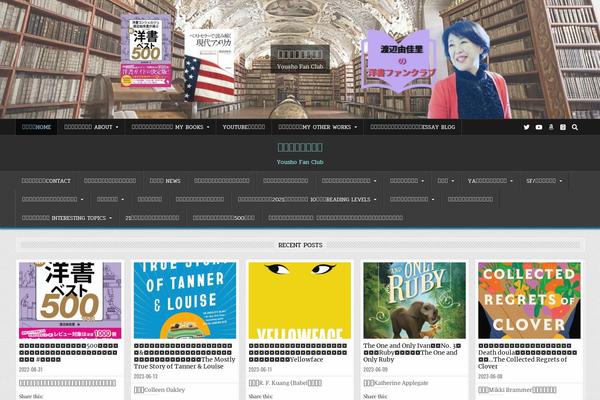Click the search magnifier icon
The height and width of the screenshot is (400, 600).
tap(575, 127)
